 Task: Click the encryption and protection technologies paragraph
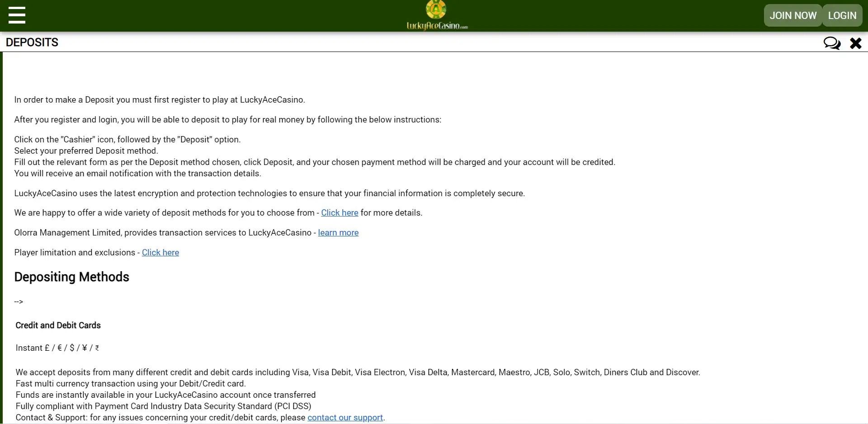269,193
